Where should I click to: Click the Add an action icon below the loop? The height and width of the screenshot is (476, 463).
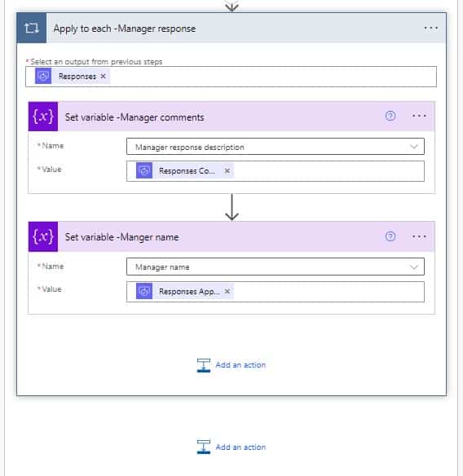pos(204,447)
